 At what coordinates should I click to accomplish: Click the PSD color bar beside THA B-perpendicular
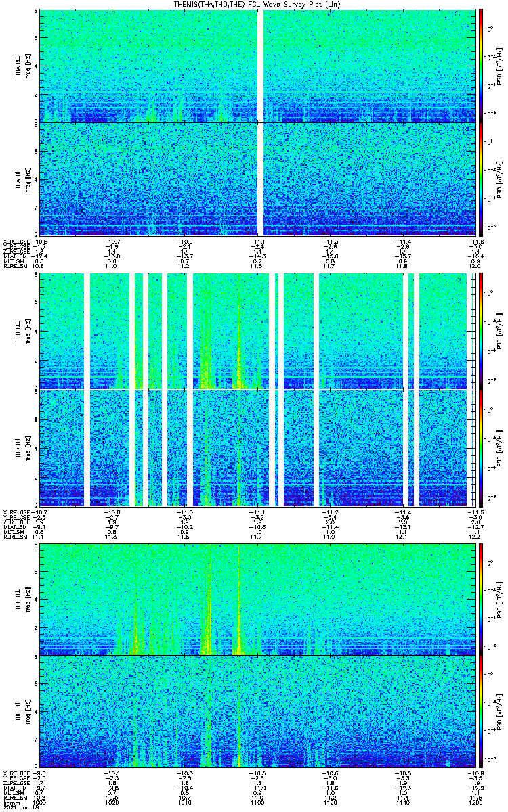(481, 66)
